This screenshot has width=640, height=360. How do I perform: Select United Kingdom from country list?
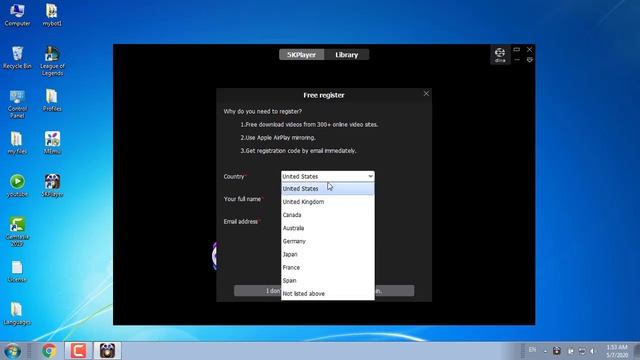[327, 202]
